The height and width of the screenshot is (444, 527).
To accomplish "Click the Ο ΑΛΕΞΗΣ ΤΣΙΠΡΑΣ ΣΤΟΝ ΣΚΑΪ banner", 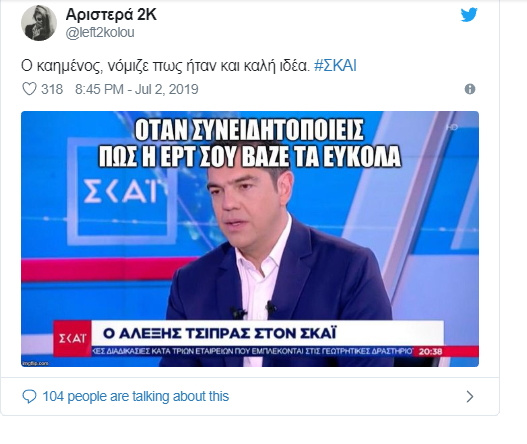I will (219, 333).
